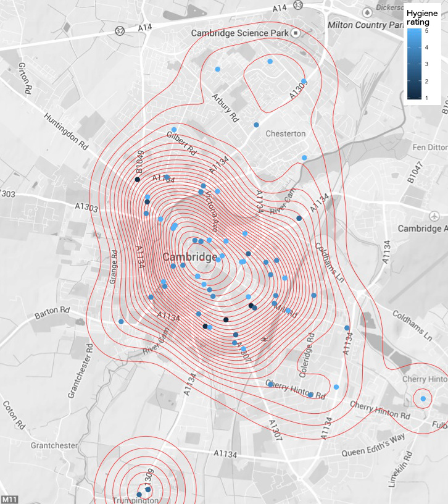Click the M11 motorway shield
Viewport: 448px width, 504px height.
[9, 500]
